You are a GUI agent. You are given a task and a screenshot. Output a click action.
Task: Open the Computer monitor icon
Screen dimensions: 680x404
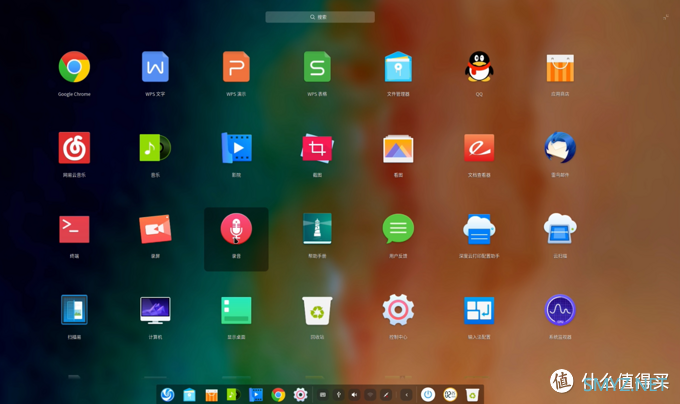(x=155, y=310)
